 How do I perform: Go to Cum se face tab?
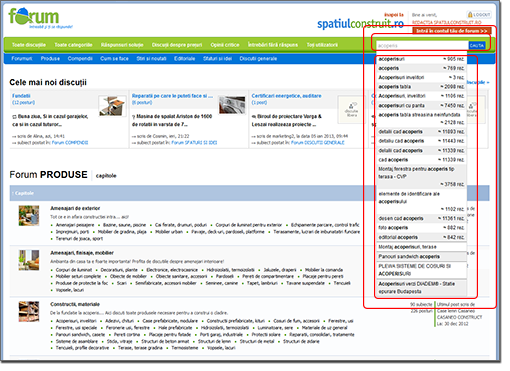pos(114,59)
